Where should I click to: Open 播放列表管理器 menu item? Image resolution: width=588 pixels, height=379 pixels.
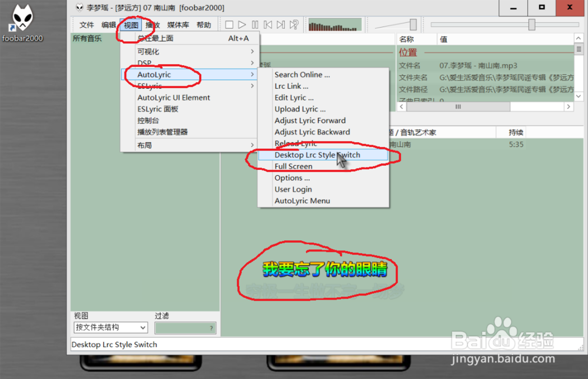coord(190,132)
